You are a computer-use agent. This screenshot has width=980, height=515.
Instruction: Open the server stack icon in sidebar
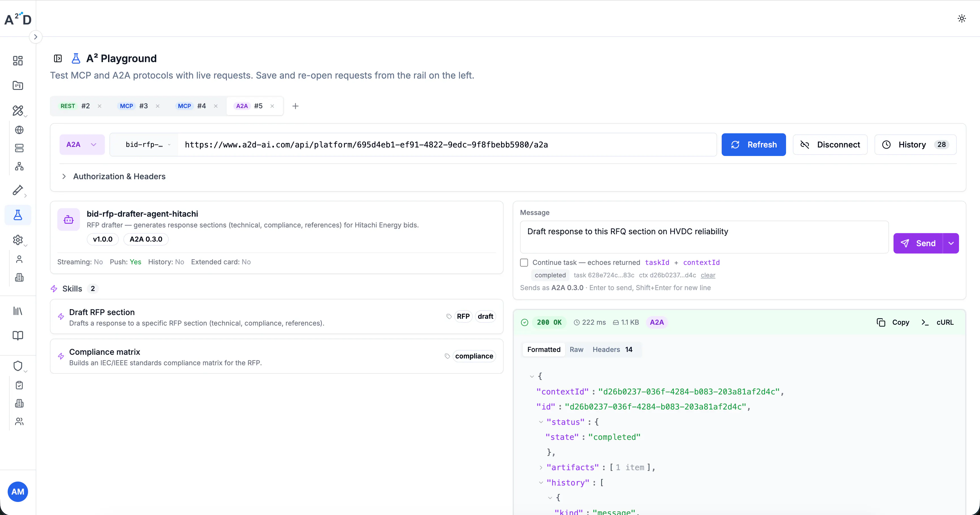click(x=19, y=148)
